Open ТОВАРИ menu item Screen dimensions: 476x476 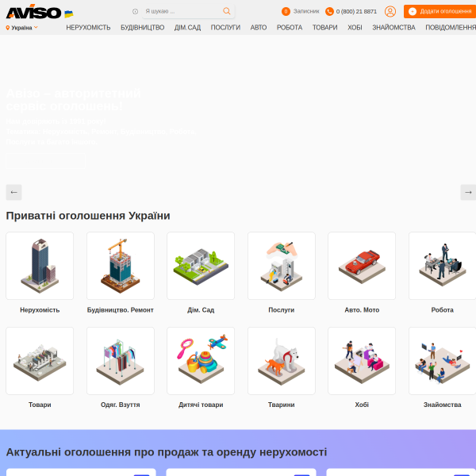coord(324,28)
